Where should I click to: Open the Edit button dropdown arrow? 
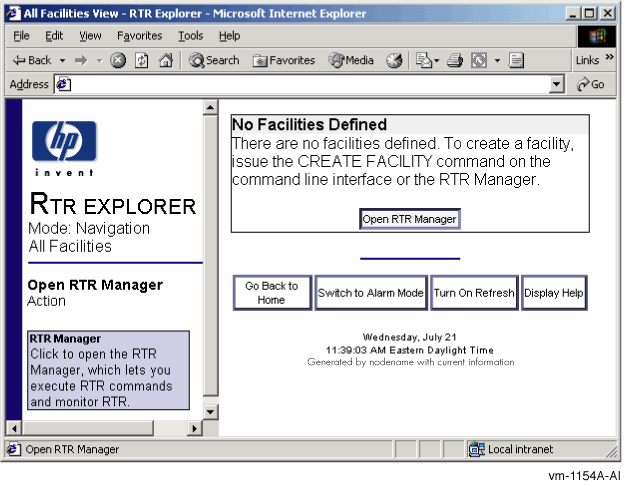coord(497,61)
